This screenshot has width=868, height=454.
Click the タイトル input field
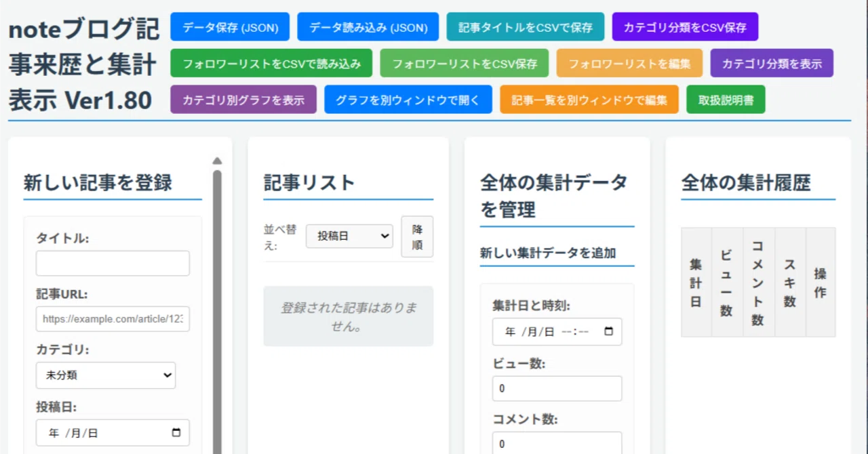pos(113,263)
